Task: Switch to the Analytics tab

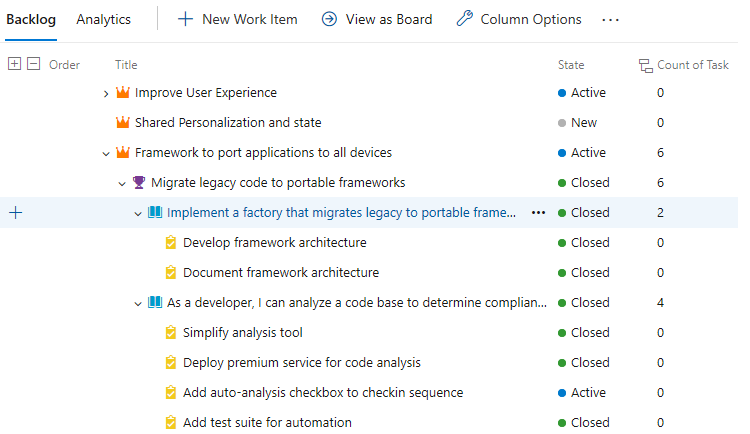Action: pyautogui.click(x=103, y=20)
